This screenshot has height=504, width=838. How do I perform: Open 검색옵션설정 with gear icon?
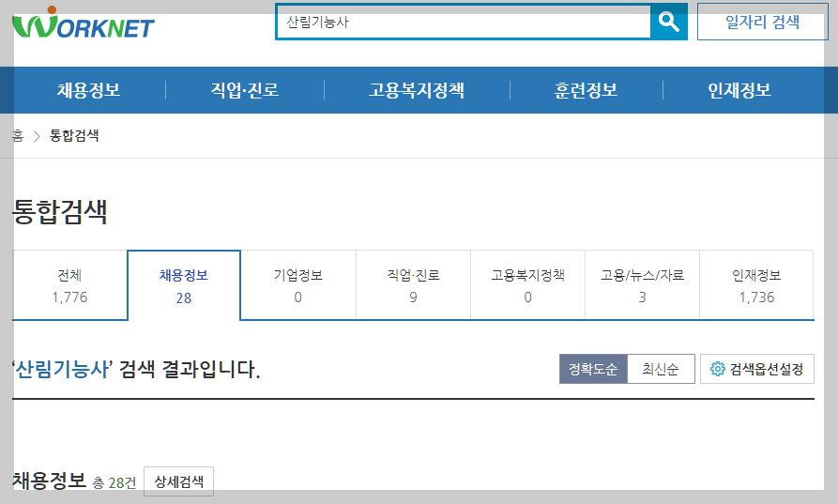click(757, 369)
